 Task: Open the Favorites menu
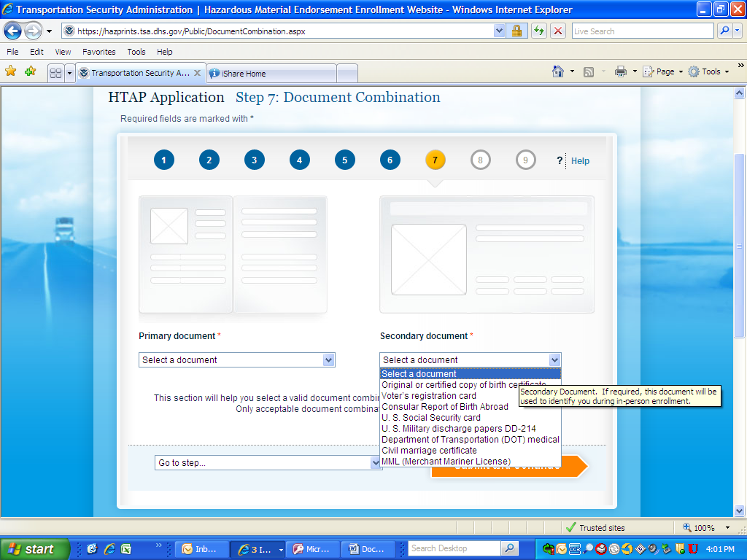98,52
